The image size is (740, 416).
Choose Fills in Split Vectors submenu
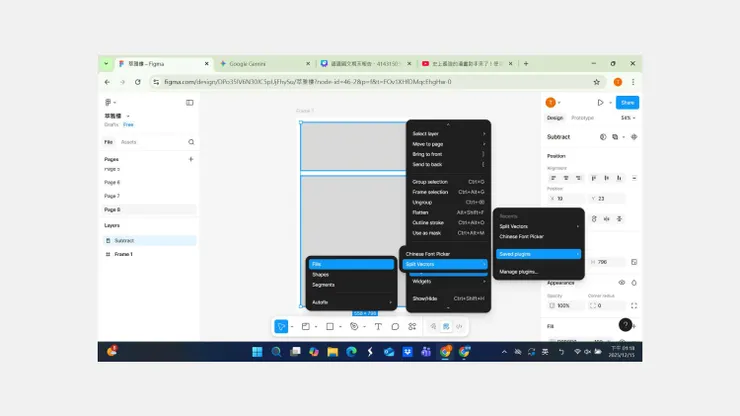(x=351, y=264)
